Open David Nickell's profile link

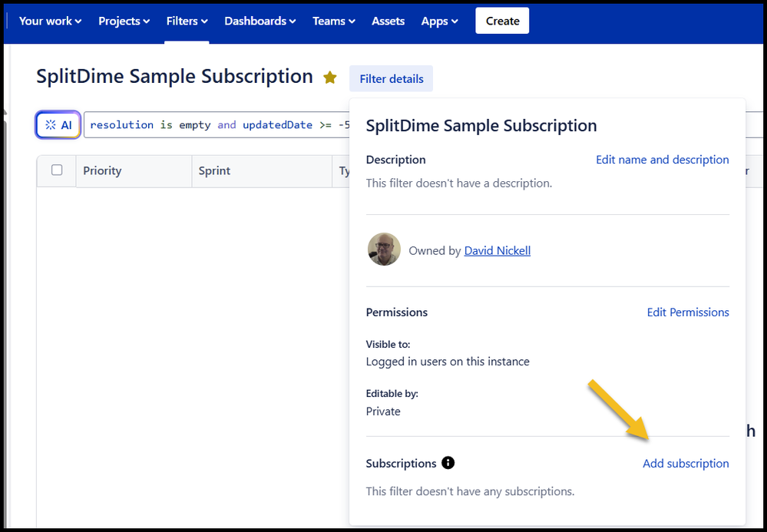(497, 250)
